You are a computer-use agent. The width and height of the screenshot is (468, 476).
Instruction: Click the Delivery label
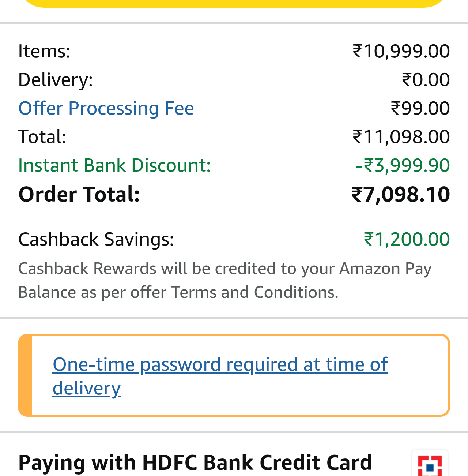[56, 79]
